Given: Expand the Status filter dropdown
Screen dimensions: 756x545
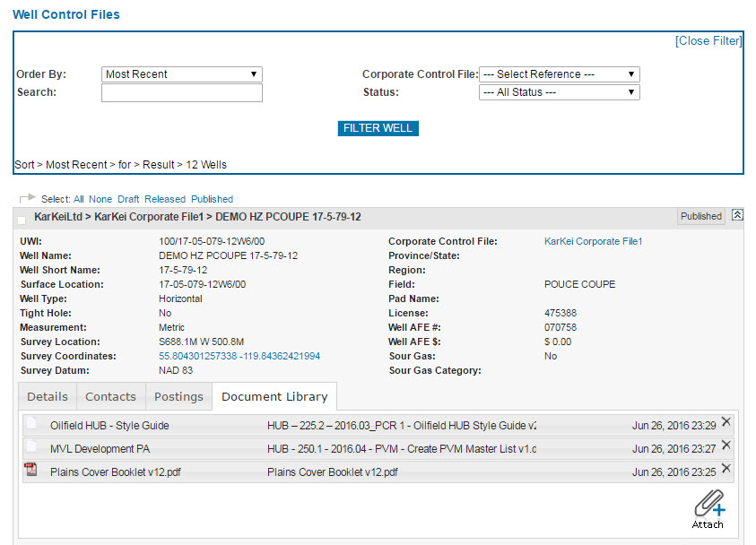Looking at the screenshot, I should point(559,92).
